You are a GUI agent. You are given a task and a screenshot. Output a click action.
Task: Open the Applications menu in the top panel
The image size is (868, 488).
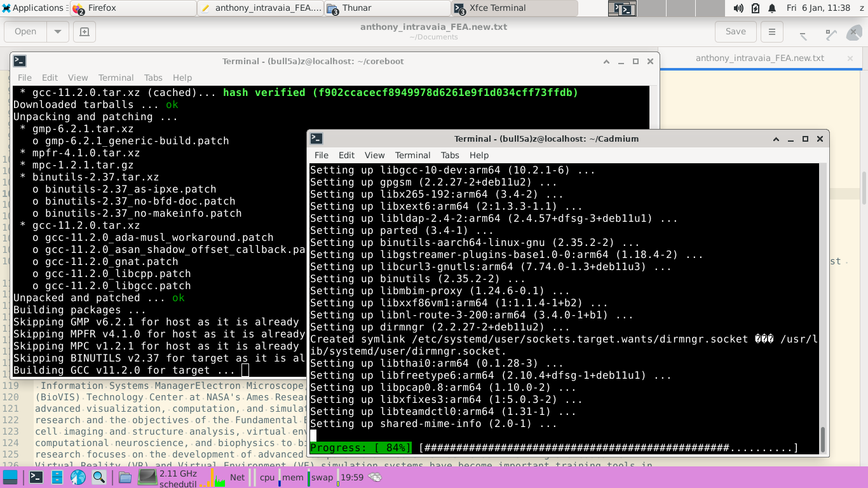click(32, 8)
